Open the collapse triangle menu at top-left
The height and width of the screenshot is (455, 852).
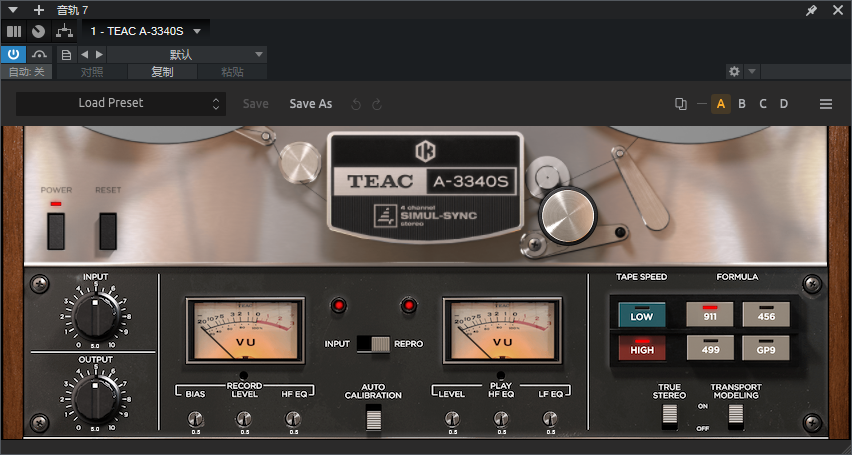click(13, 10)
